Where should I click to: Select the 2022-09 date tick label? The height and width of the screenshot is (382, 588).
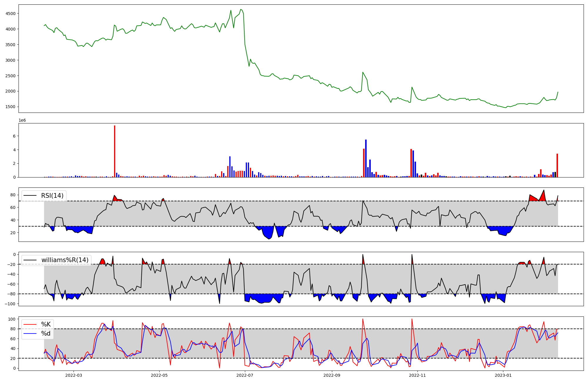coord(332,375)
